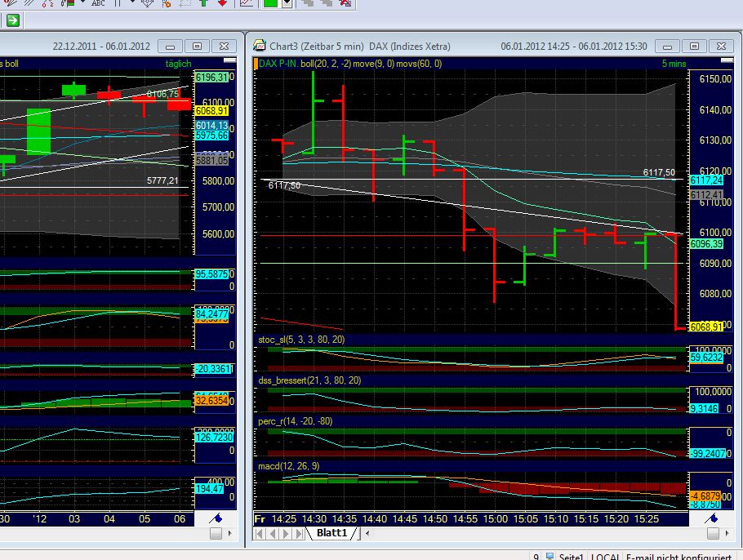
Task: Restore the Chart3 window using middle title button
Action: point(695,46)
